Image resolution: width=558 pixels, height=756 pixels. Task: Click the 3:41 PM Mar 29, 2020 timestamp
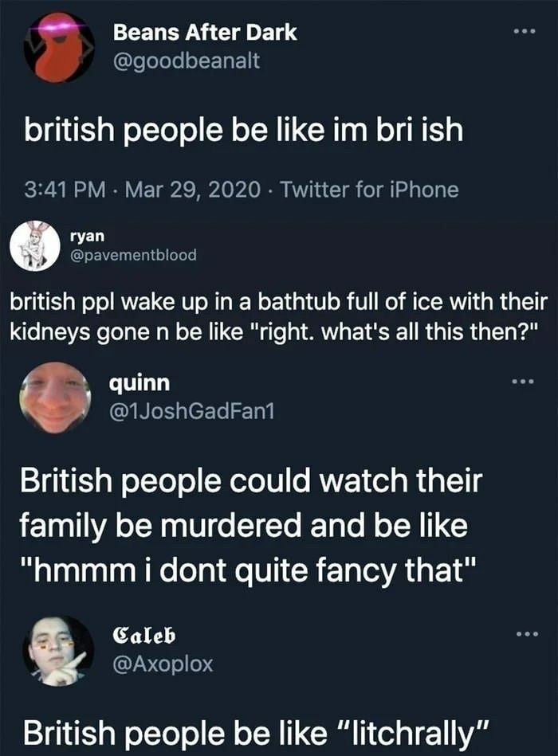point(143,189)
